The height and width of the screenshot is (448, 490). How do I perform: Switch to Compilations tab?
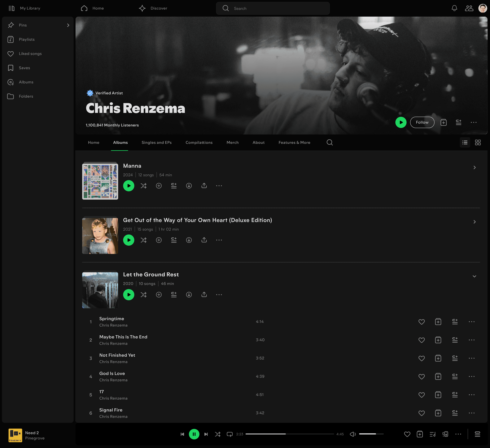(x=199, y=143)
